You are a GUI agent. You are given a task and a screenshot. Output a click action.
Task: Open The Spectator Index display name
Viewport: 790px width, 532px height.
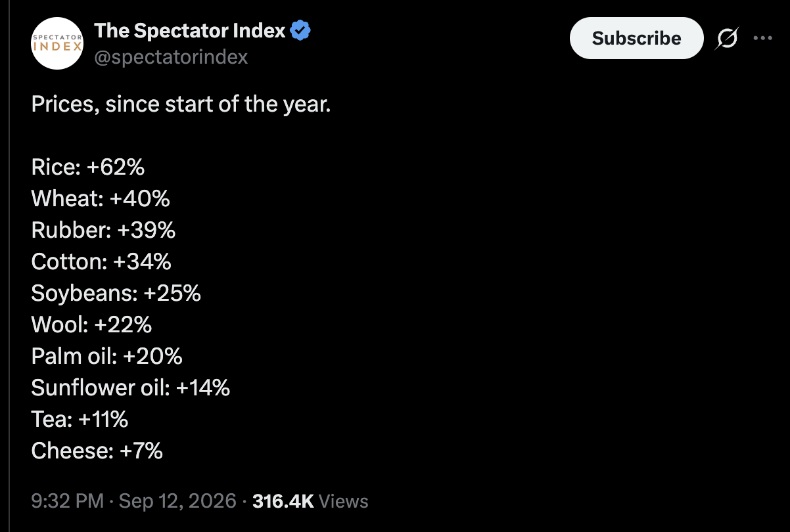point(190,30)
